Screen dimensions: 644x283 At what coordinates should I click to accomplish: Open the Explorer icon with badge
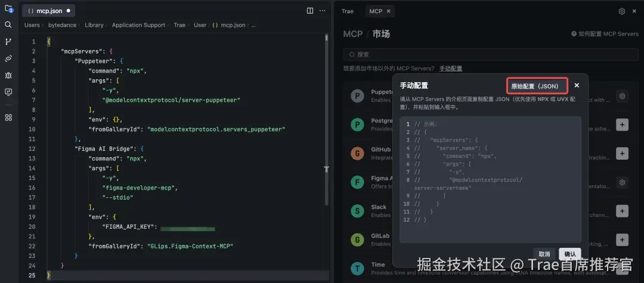pyautogui.click(x=8, y=8)
